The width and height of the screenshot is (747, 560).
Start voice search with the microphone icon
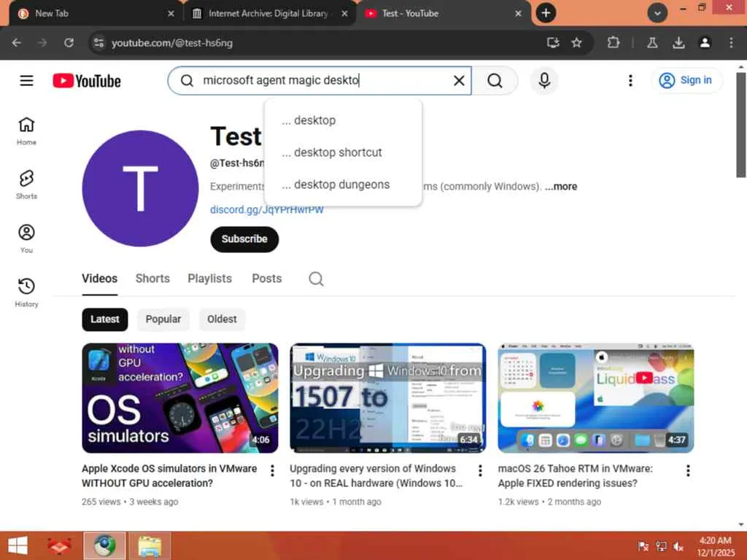coord(544,80)
